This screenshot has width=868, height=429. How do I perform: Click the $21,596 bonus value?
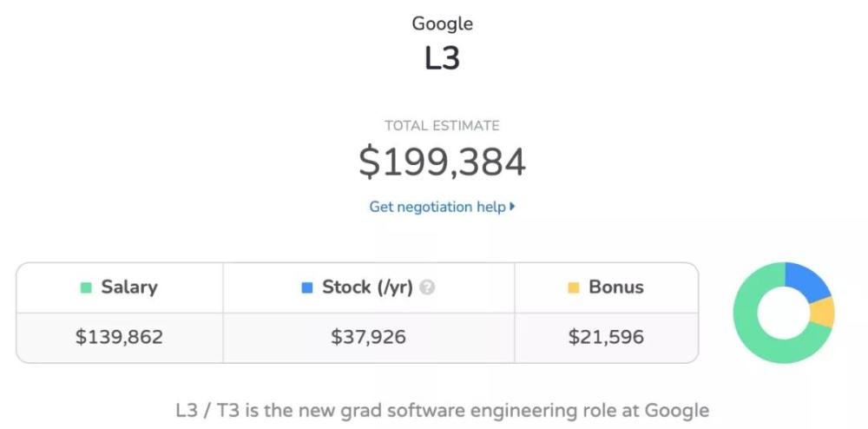click(x=606, y=337)
